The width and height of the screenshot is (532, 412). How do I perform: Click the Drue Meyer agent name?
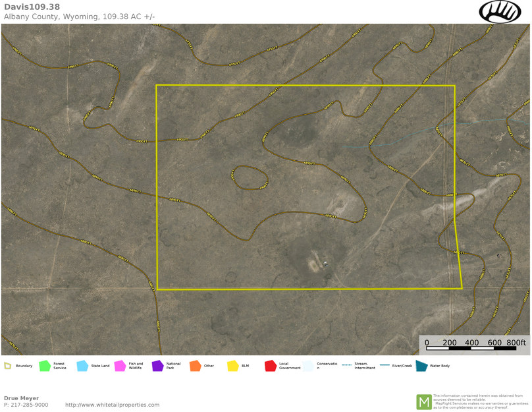tap(21, 398)
